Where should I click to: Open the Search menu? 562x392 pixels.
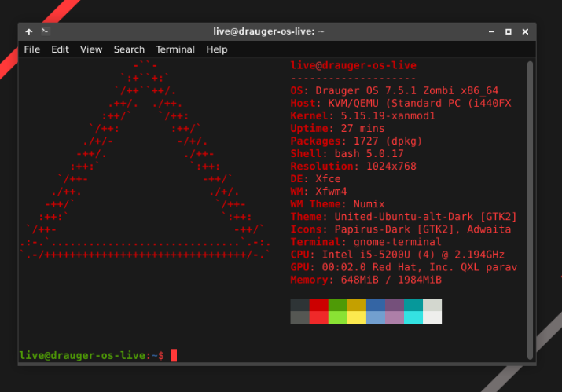(129, 49)
